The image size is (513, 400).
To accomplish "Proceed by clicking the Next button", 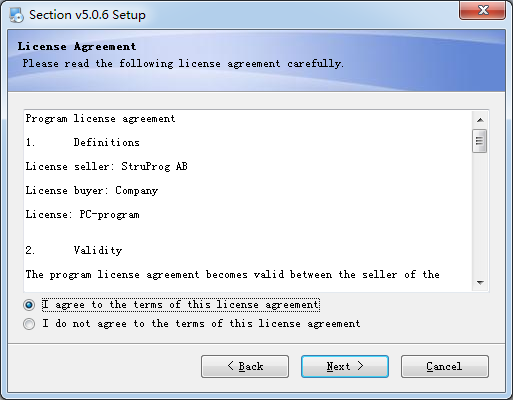I will pyautogui.click(x=345, y=366).
